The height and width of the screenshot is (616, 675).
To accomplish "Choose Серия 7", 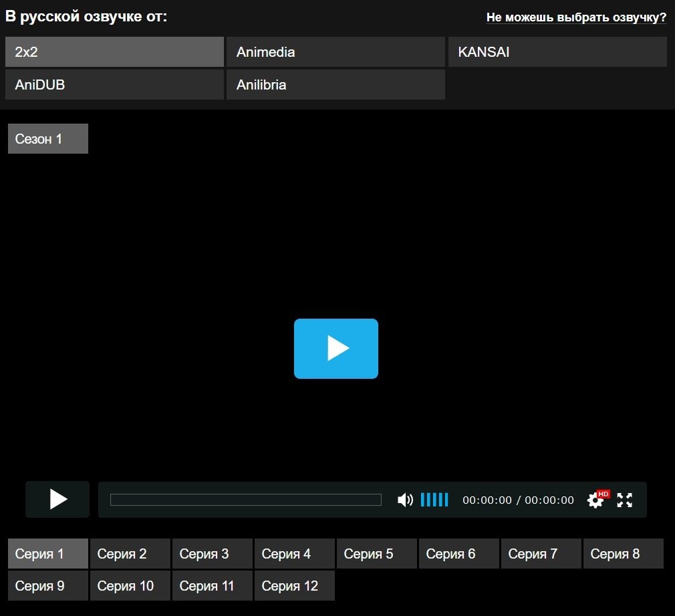I will [541, 554].
